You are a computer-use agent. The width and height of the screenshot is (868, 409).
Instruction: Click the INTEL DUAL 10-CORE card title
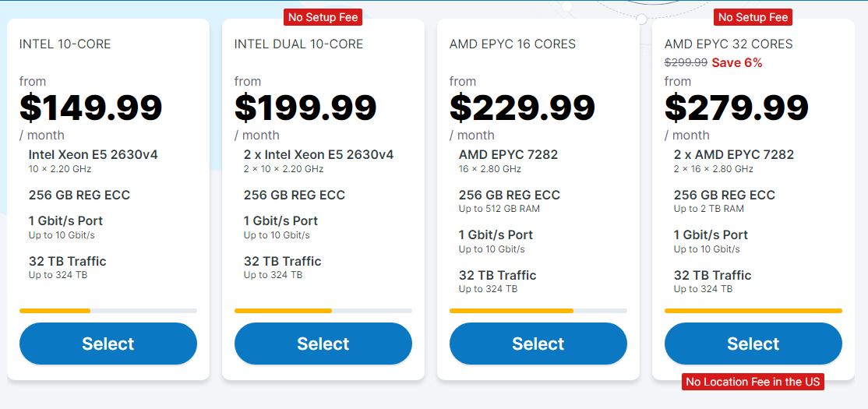[x=298, y=44]
